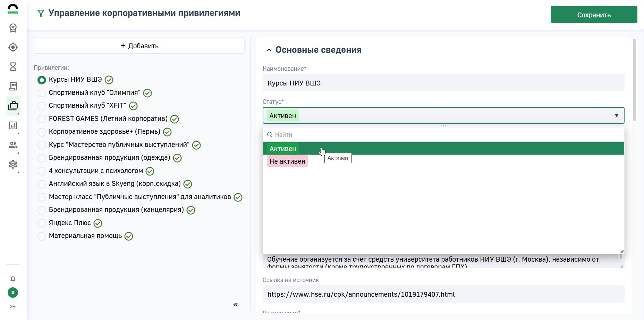Viewport: 644px width, 320px height.
Task: Open the target goals sidebar icon
Action: 13,47
